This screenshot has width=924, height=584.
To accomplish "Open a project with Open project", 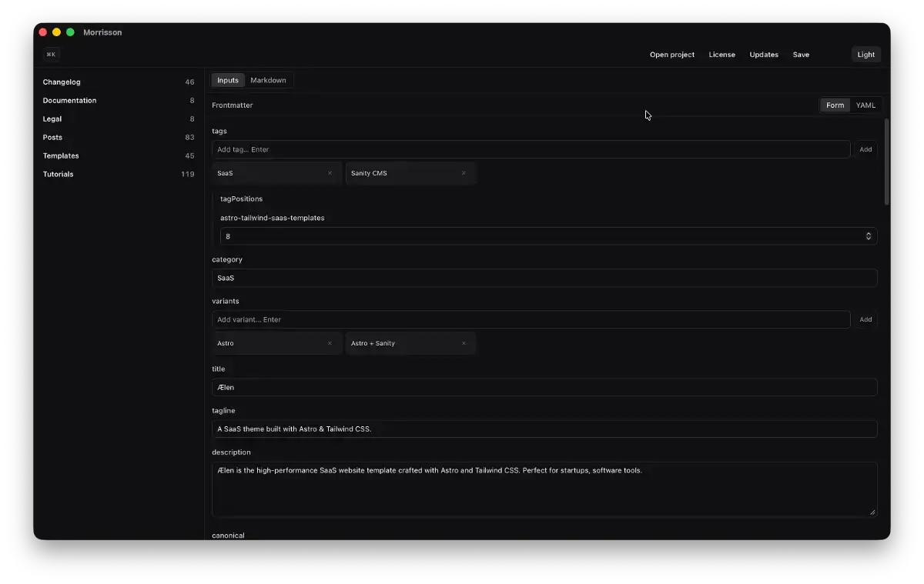I will (x=671, y=54).
